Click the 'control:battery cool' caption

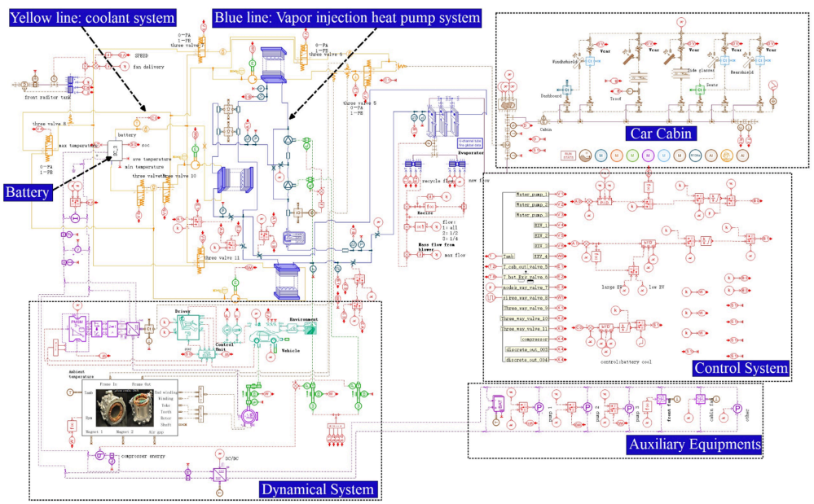click(x=626, y=362)
